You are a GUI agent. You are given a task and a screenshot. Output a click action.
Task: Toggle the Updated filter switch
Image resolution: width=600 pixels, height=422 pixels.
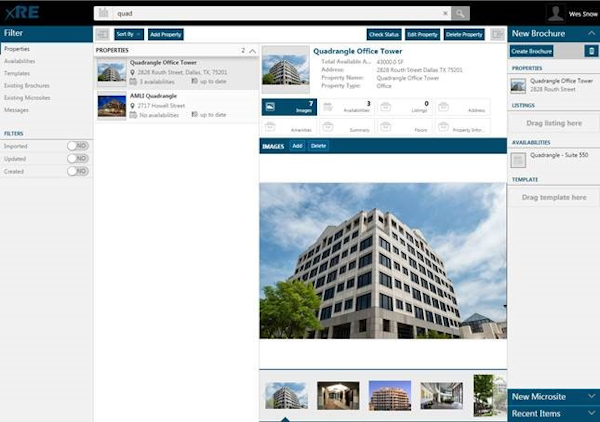point(77,158)
